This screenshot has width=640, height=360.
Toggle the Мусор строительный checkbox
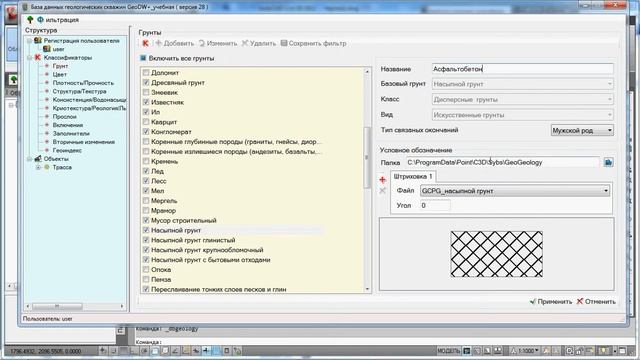[146, 220]
